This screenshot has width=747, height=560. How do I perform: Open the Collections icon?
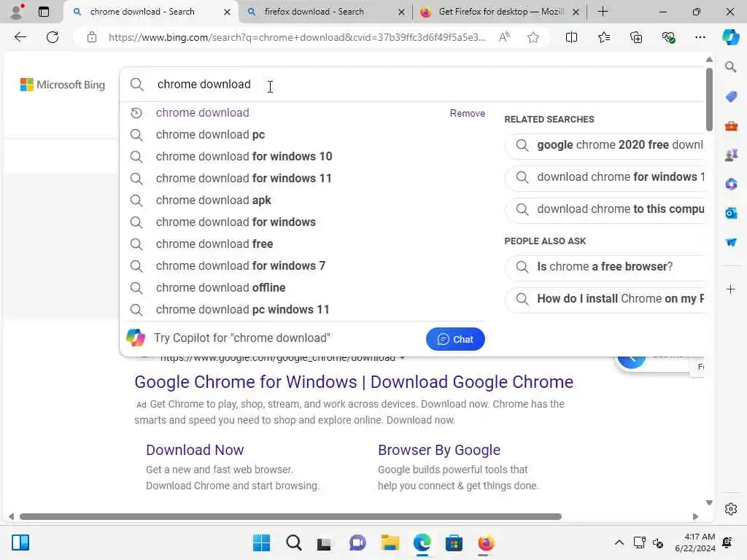pos(636,37)
